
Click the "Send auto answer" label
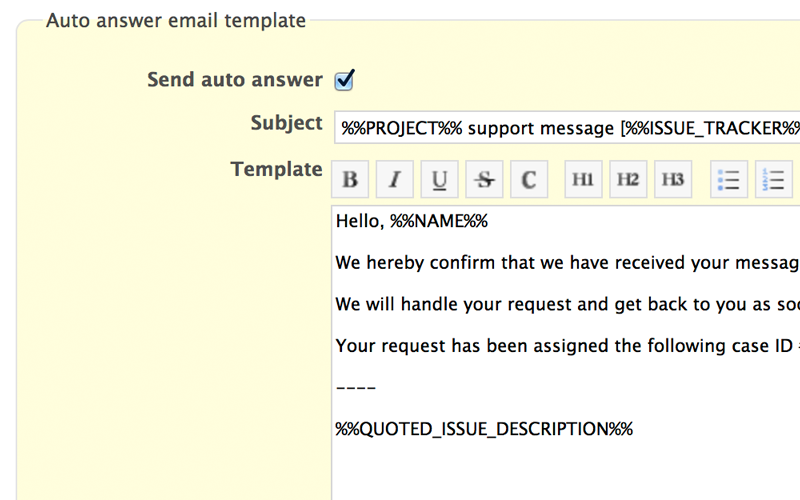tap(234, 80)
